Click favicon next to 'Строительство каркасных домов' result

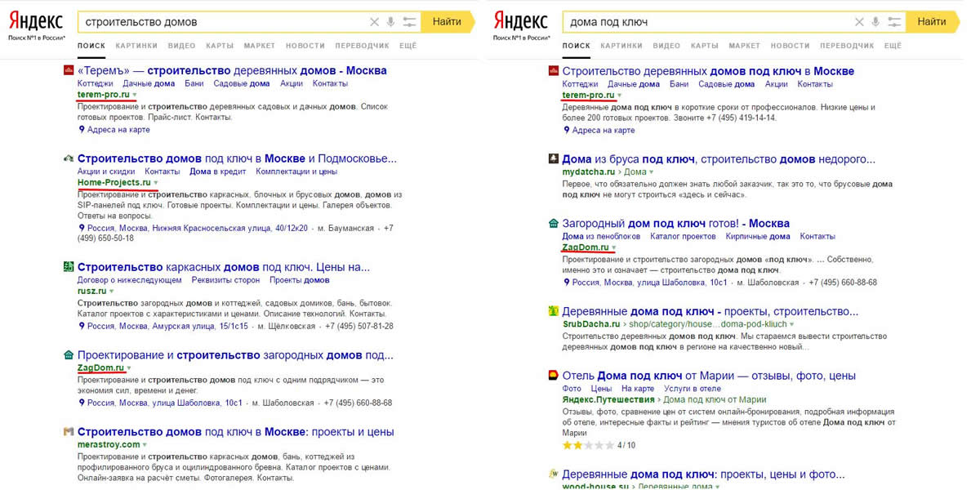click(x=69, y=267)
